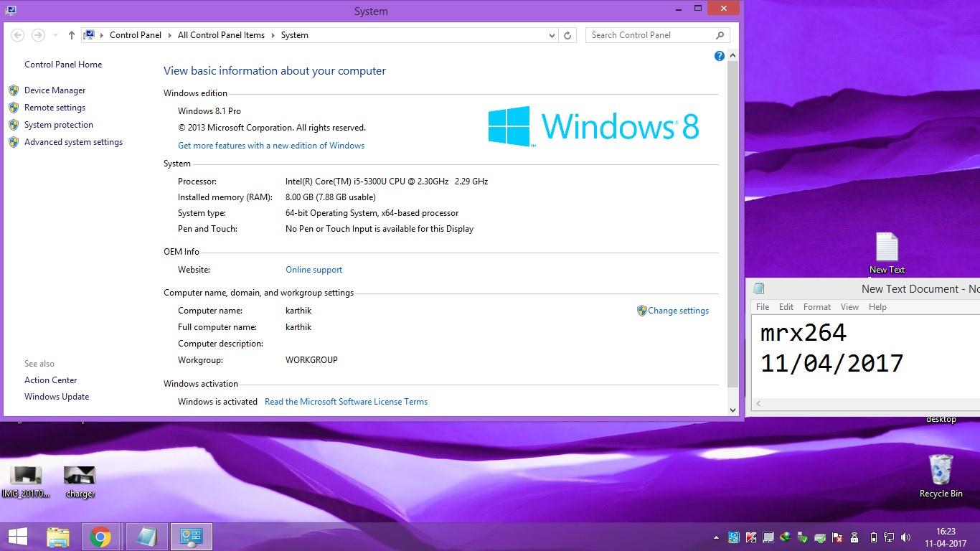
Task: Open the blue Help question icon
Action: coord(720,56)
